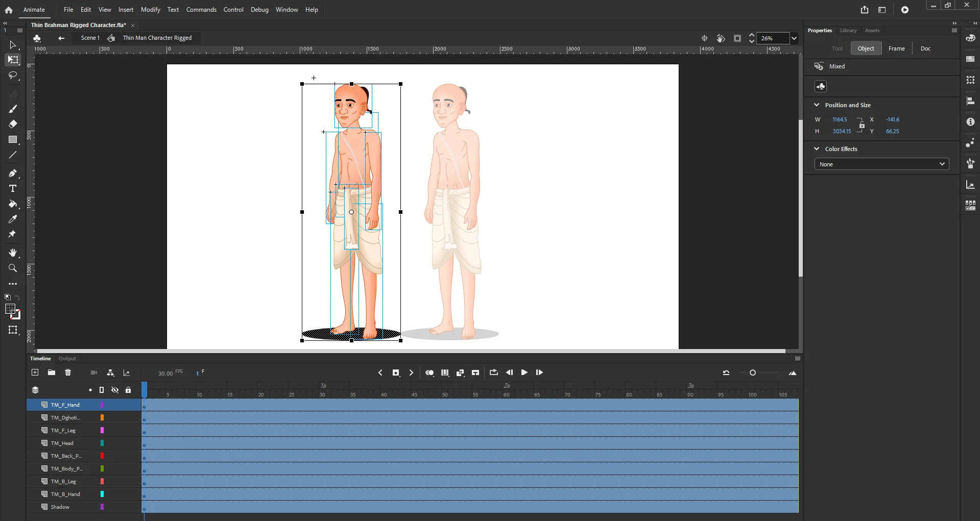Delete layer using trash icon
The width and height of the screenshot is (980, 521).
[68, 373]
